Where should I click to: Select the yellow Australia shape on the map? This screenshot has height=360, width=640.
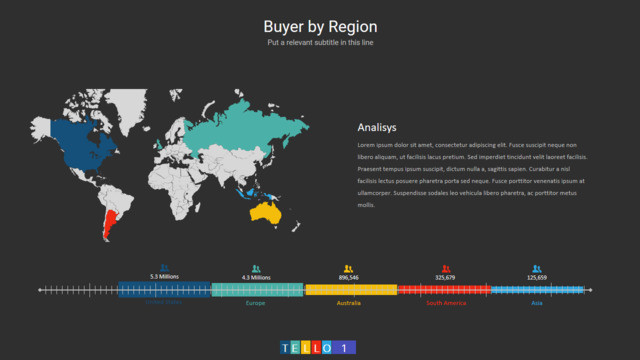[266, 213]
